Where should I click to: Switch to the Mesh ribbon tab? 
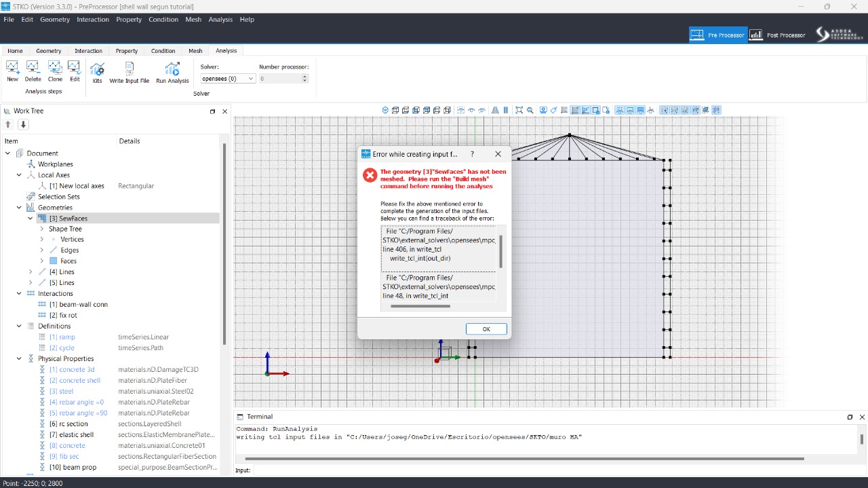(195, 51)
